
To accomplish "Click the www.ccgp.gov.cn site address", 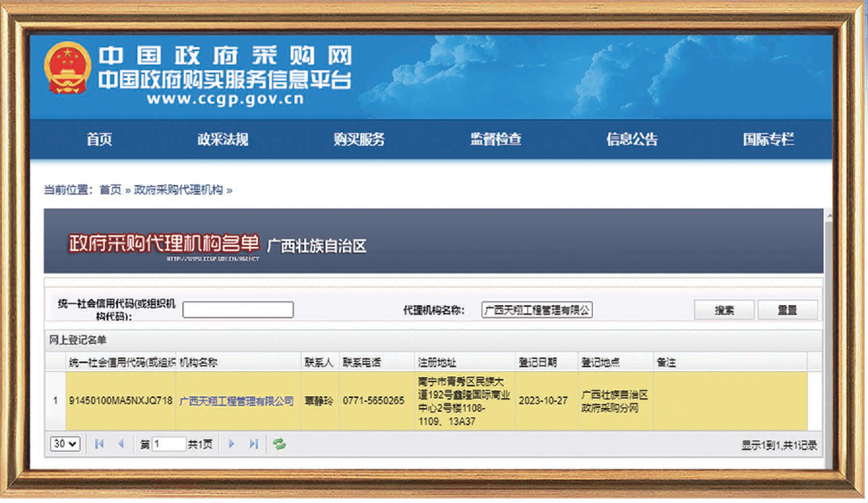I will point(226,99).
